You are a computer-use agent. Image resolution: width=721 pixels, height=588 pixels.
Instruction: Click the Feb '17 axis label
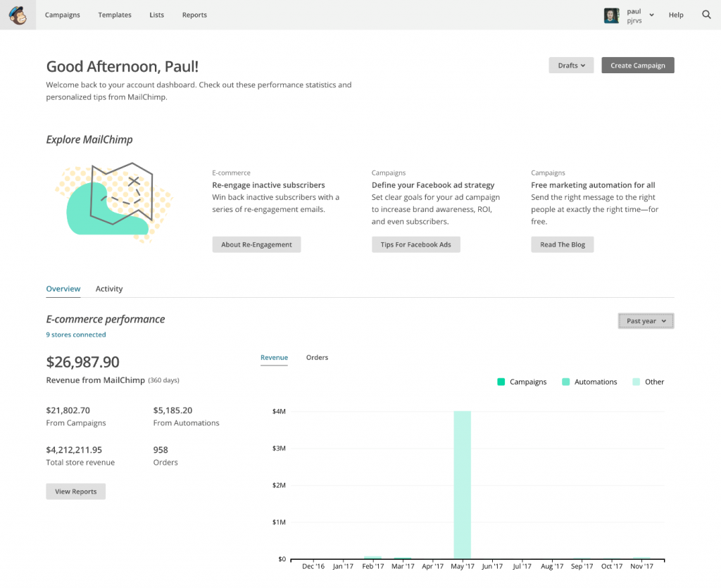pos(373,566)
